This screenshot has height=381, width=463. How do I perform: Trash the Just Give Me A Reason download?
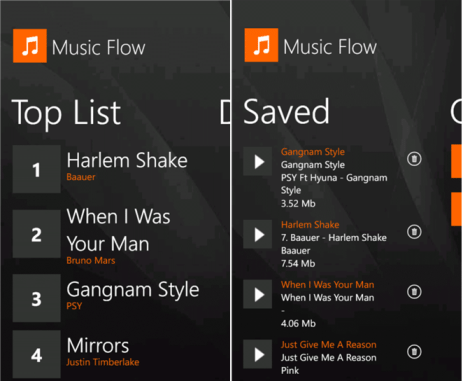point(414,351)
